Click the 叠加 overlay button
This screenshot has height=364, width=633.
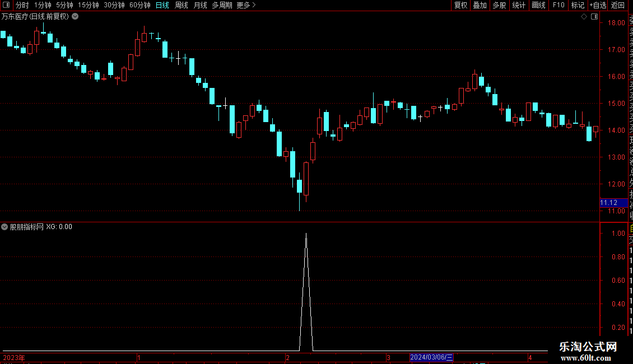tap(480, 5)
